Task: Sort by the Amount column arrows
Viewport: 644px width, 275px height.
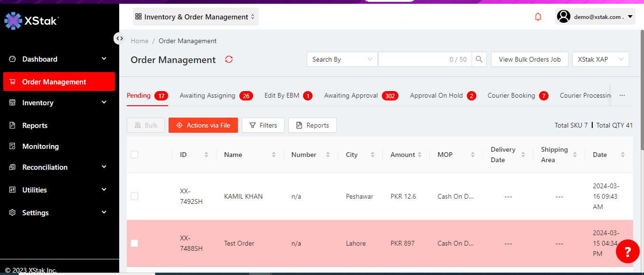Action: (422, 155)
